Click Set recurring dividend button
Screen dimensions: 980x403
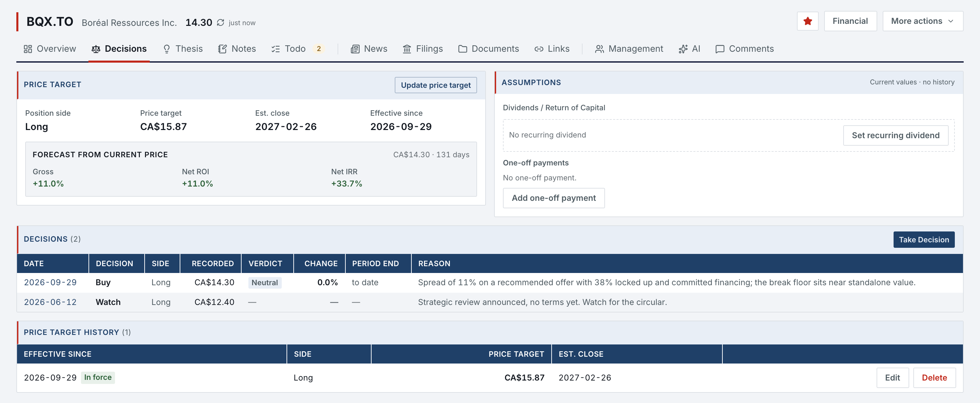(x=896, y=135)
